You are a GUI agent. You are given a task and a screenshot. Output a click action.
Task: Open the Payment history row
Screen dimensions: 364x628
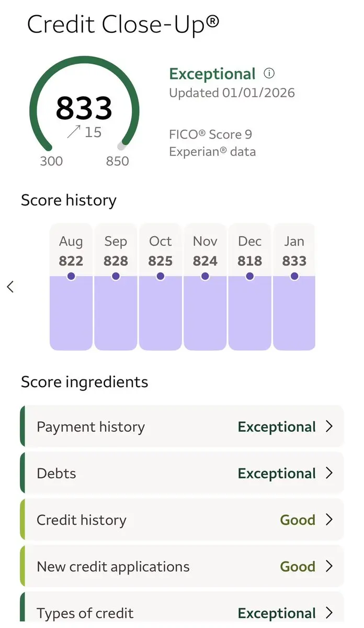157,427
